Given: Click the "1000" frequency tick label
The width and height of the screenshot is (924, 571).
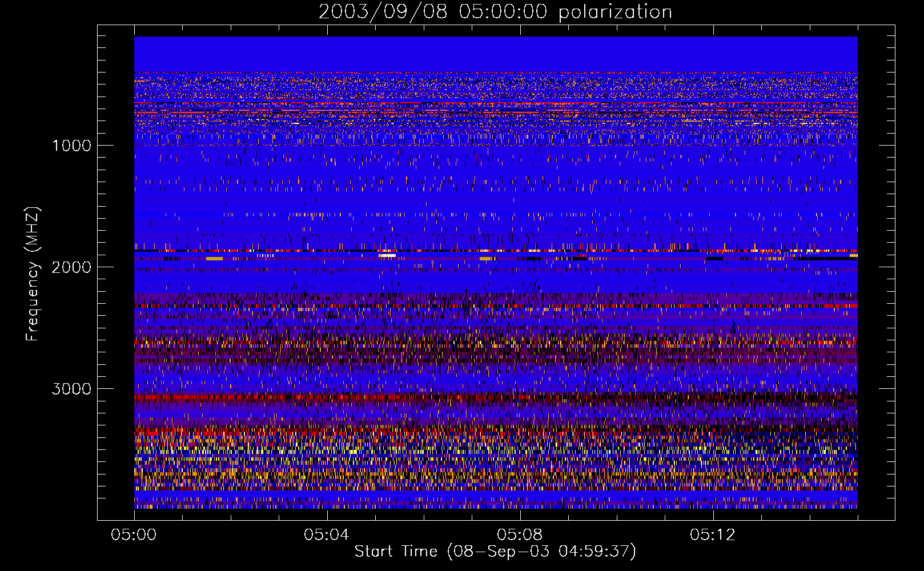Looking at the screenshot, I should coord(71,146).
